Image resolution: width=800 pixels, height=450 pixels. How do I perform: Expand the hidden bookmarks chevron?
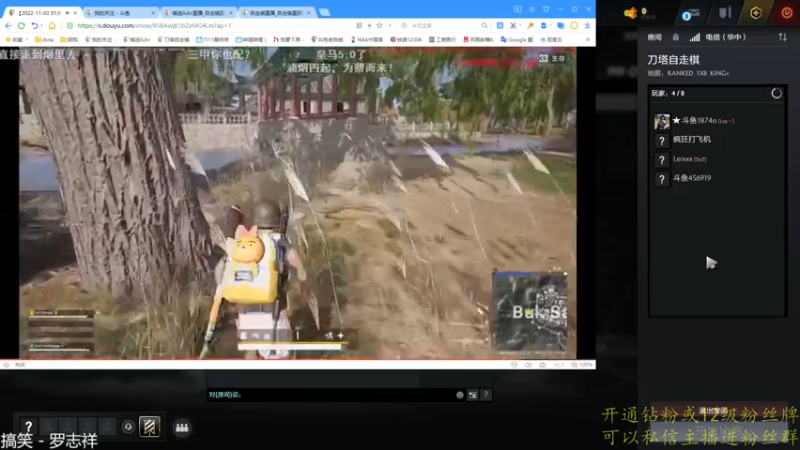[587, 39]
